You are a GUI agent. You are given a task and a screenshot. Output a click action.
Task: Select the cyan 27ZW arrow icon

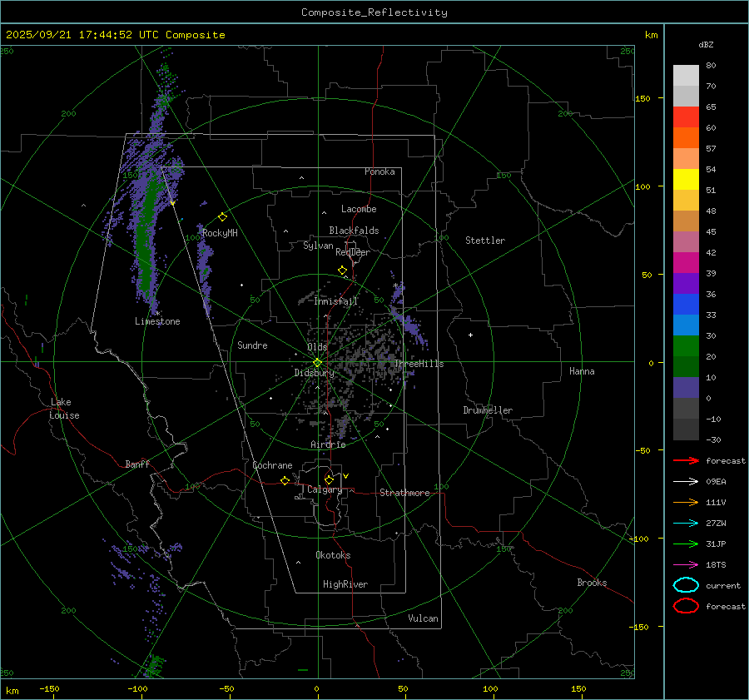[x=685, y=523]
